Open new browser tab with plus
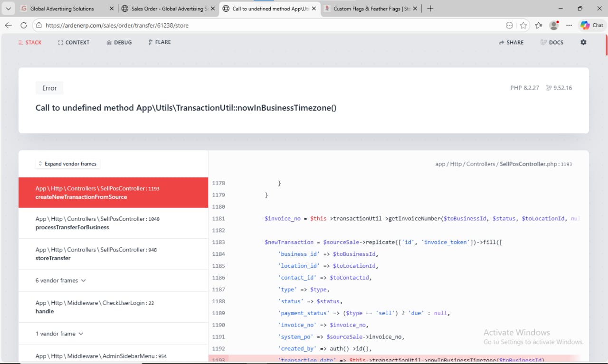The image size is (608, 364). (430, 9)
